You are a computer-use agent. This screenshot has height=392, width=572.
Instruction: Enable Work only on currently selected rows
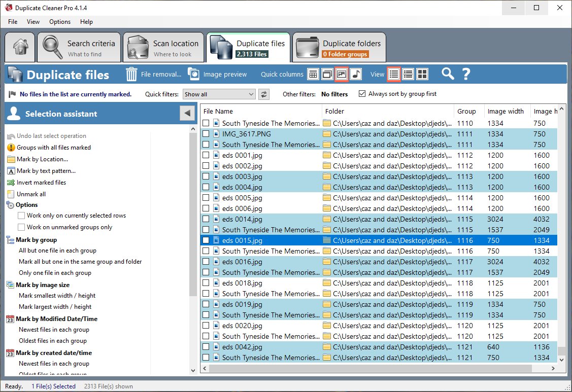tap(21, 216)
